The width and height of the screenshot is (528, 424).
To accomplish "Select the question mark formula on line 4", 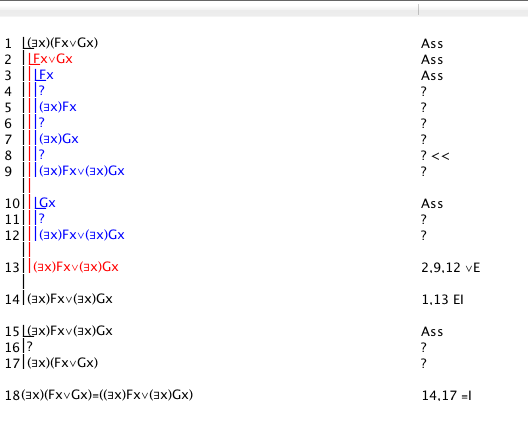I will [41, 91].
